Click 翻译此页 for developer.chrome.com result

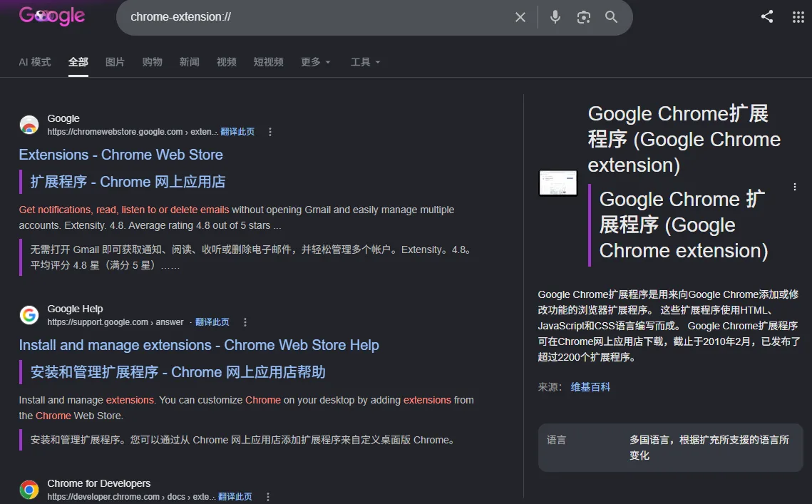coord(235,497)
